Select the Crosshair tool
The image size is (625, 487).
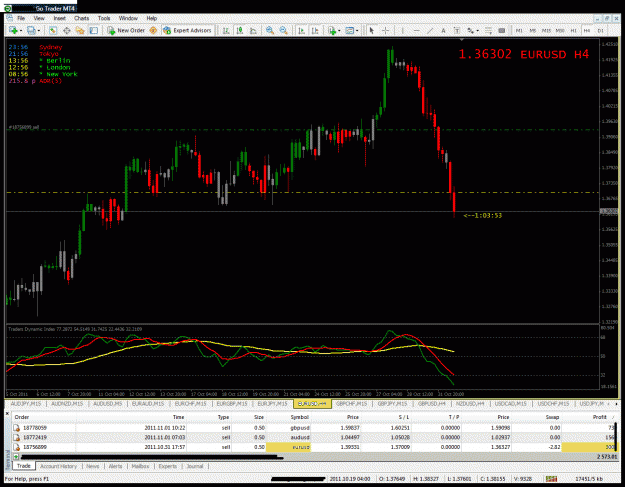385,30
